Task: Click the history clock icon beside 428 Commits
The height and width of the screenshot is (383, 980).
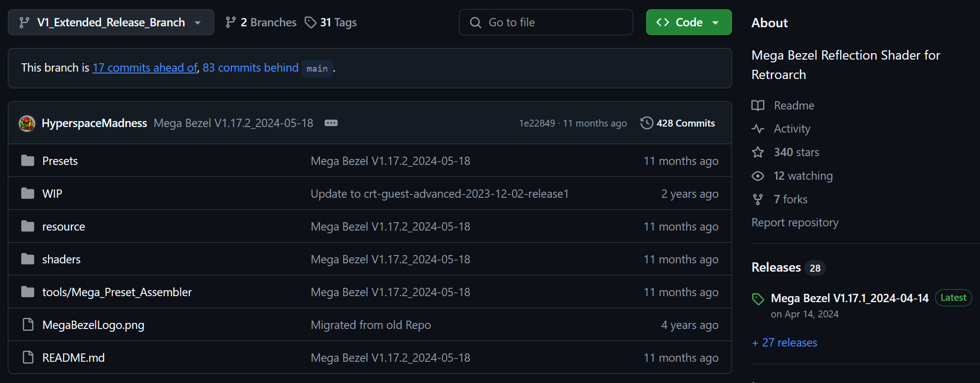Action: pyautogui.click(x=647, y=123)
